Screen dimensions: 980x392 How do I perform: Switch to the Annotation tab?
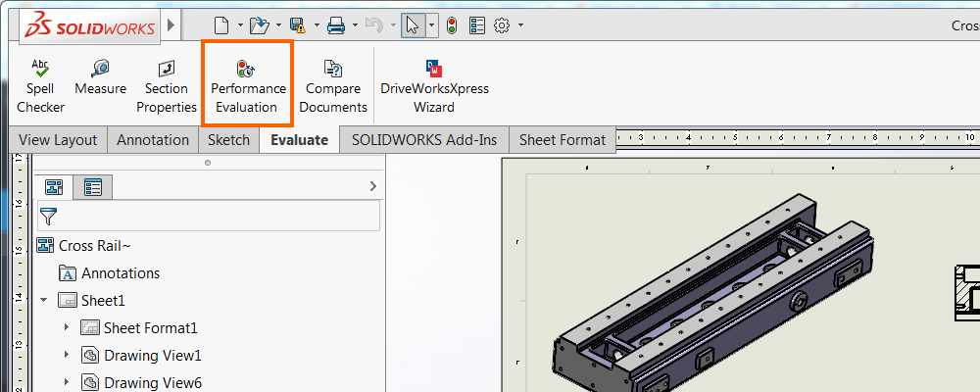point(153,140)
